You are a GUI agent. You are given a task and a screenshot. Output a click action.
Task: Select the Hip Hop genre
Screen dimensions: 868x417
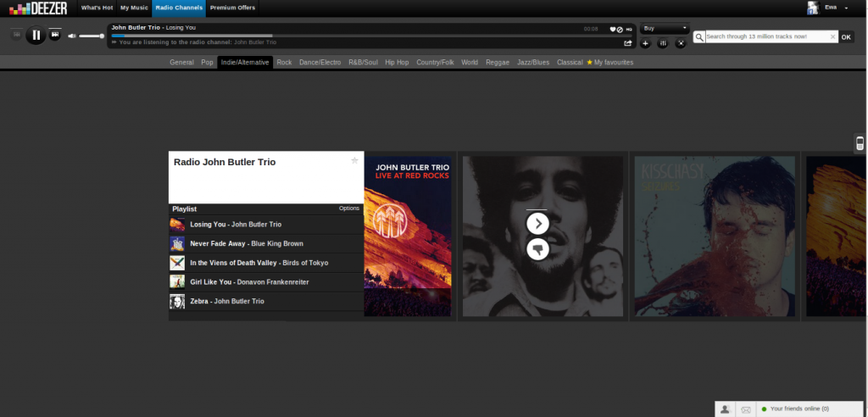pos(397,63)
